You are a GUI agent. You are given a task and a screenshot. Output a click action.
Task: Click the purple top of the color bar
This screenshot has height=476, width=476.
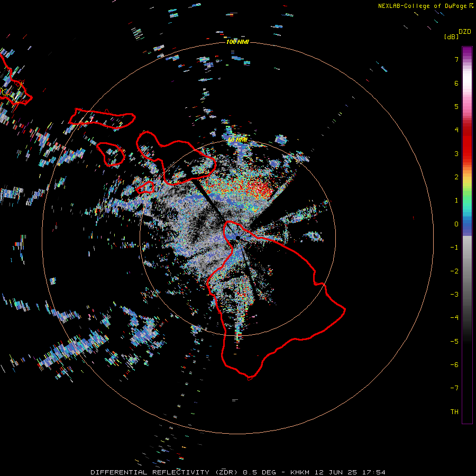click(467, 52)
